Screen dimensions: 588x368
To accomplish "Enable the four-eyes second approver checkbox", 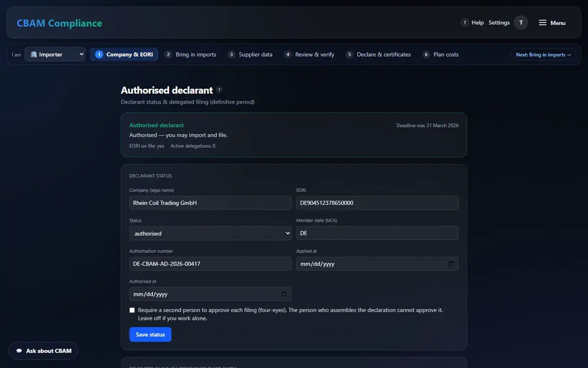I will [x=132, y=310].
